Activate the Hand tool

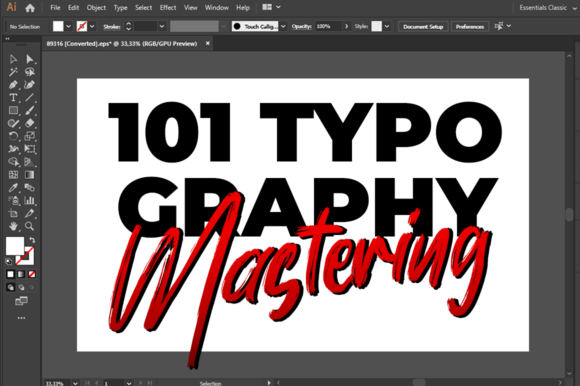coord(13,226)
